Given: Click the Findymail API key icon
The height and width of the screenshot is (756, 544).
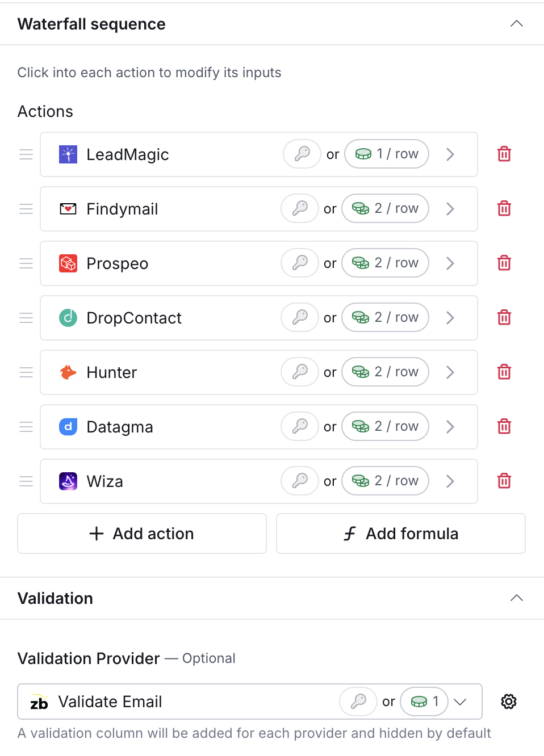Looking at the screenshot, I should coord(300,208).
